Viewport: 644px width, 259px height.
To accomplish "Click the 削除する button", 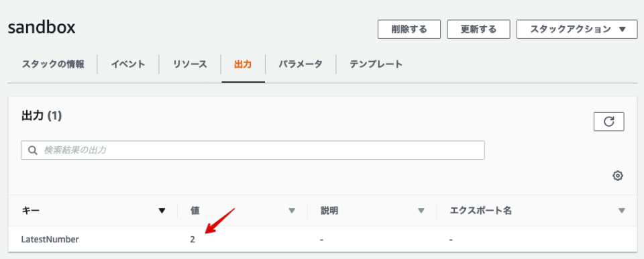I will click(x=409, y=30).
